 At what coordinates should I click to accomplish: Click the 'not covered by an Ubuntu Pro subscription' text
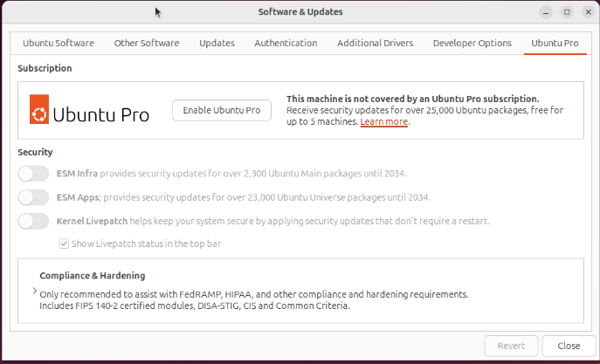[x=412, y=99]
